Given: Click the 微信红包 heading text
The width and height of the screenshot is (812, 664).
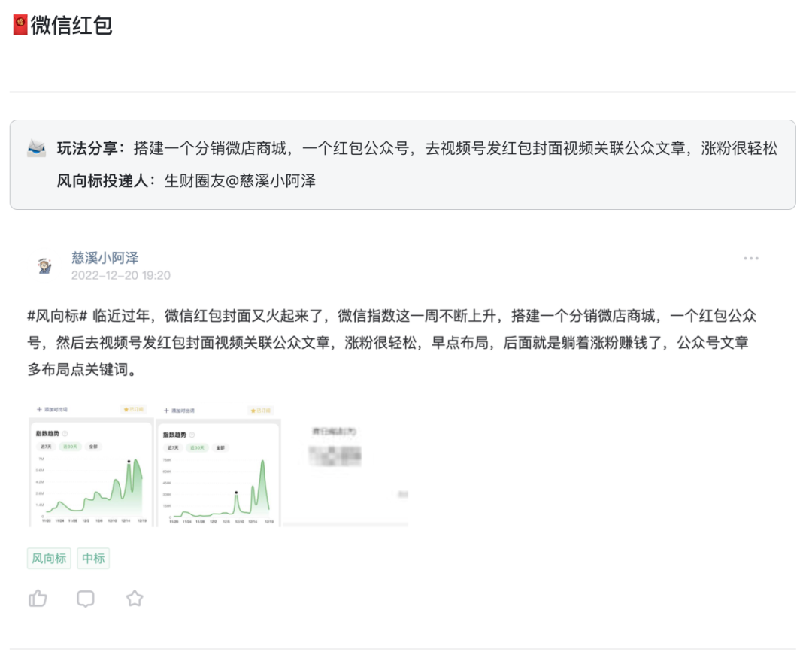Looking at the screenshot, I should (71, 26).
